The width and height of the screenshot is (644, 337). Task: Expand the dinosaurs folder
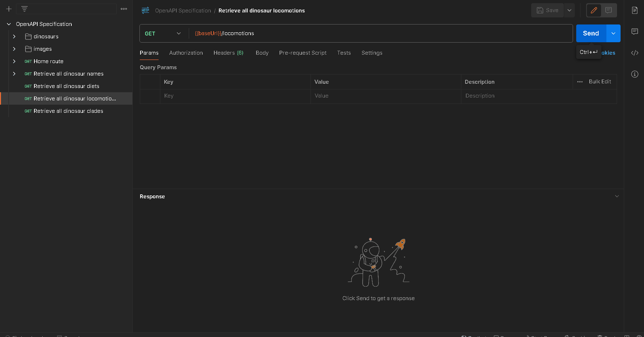tap(14, 37)
